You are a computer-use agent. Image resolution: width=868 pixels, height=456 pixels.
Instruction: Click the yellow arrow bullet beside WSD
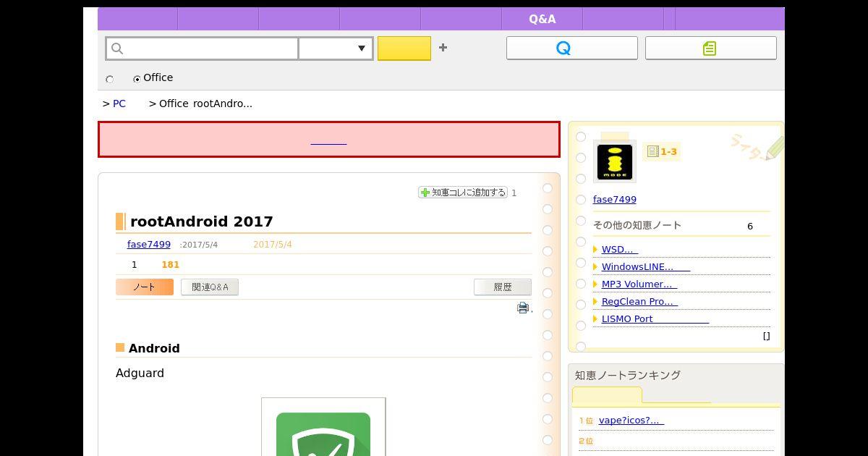(595, 250)
